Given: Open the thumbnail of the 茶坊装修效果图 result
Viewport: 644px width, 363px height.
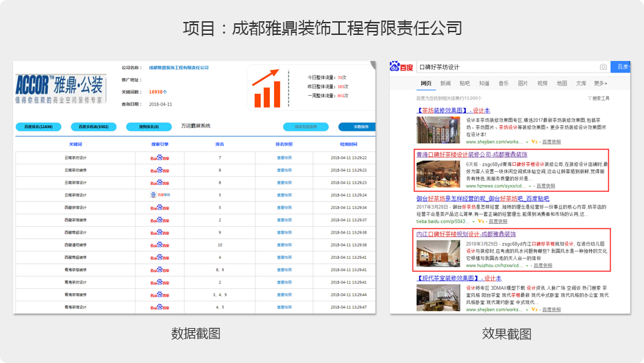Looking at the screenshot, I should tap(438, 129).
